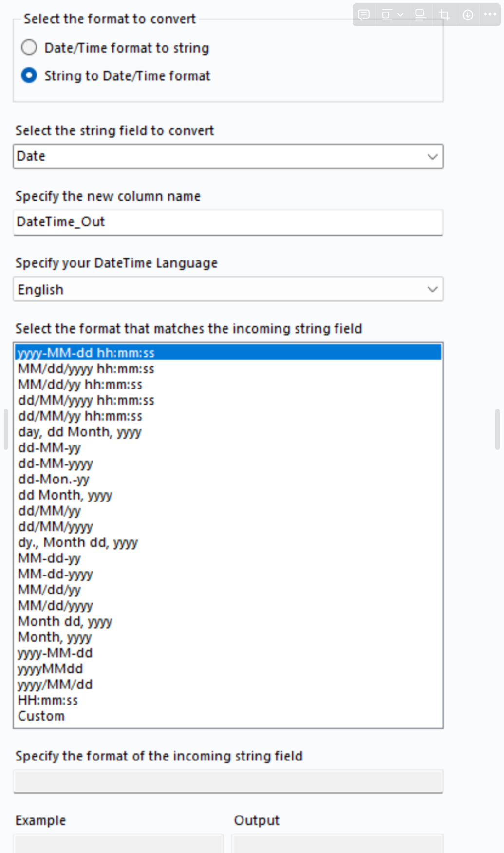The height and width of the screenshot is (853, 504).
Task: Click the alignment icon in the image toolbar
Action: 387,15
